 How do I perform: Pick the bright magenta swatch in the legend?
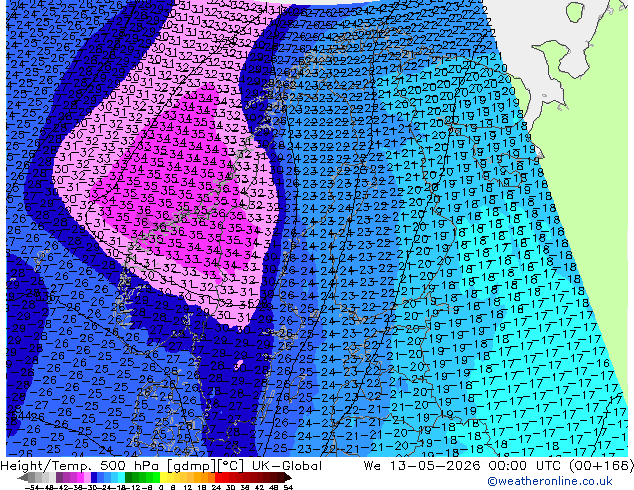pyautogui.click(x=80, y=477)
